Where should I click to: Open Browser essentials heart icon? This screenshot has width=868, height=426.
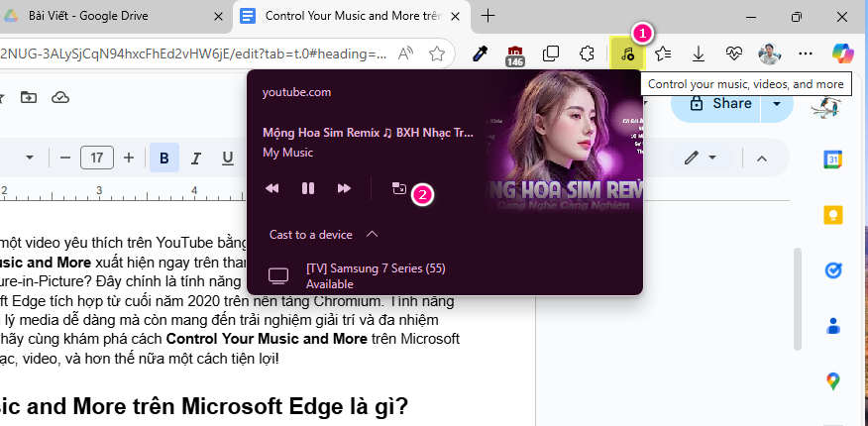tap(734, 53)
